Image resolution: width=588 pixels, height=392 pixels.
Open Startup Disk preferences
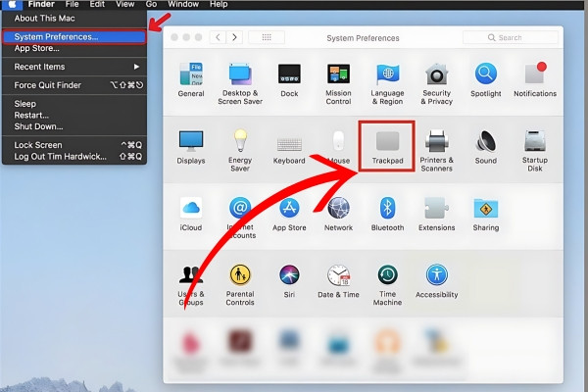coord(535,150)
